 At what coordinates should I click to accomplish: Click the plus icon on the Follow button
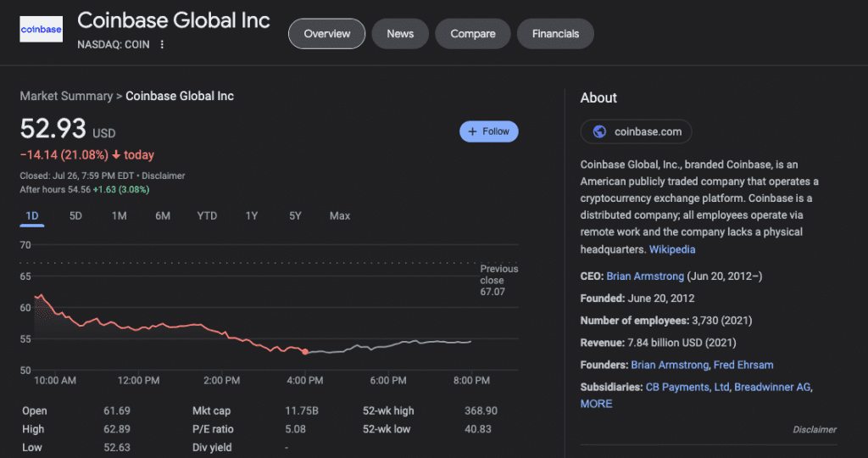point(472,131)
